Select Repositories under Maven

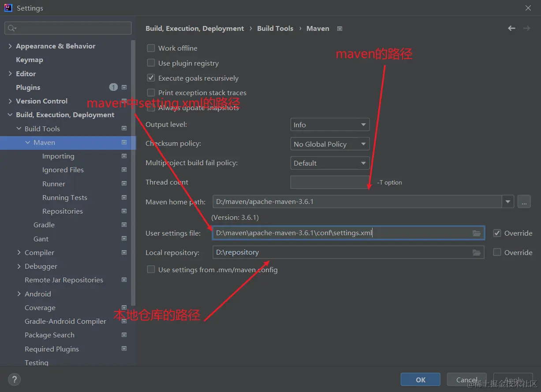[63, 211]
